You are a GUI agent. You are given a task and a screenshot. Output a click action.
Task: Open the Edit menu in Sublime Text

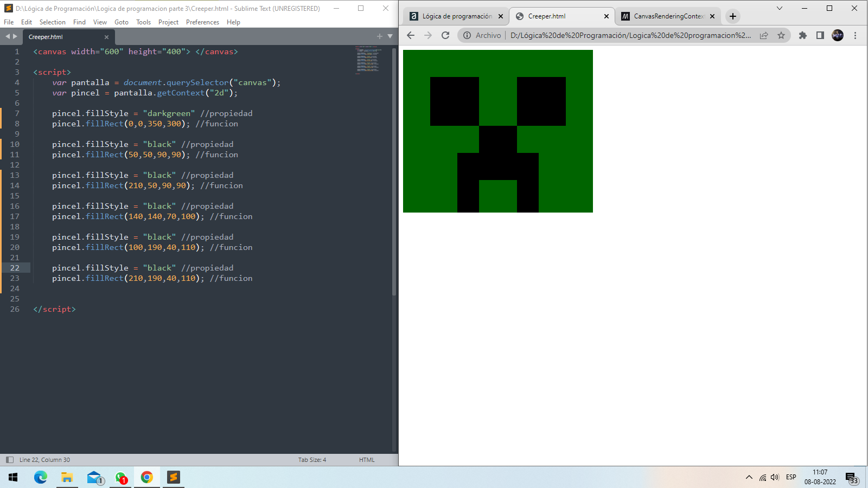click(27, 22)
